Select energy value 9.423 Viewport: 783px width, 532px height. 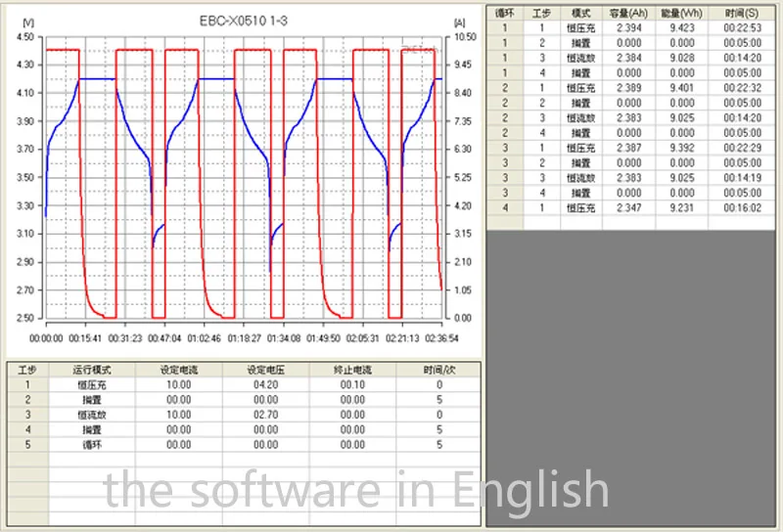[x=682, y=28]
